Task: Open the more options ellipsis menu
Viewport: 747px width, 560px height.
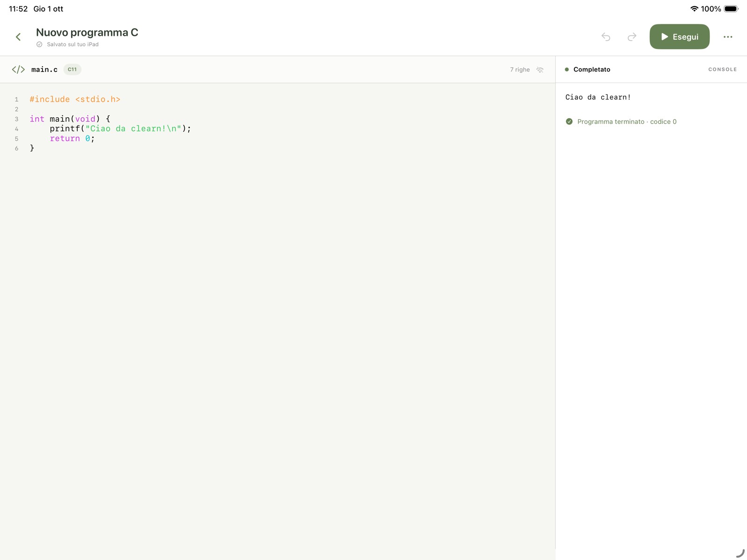Action: [x=727, y=37]
